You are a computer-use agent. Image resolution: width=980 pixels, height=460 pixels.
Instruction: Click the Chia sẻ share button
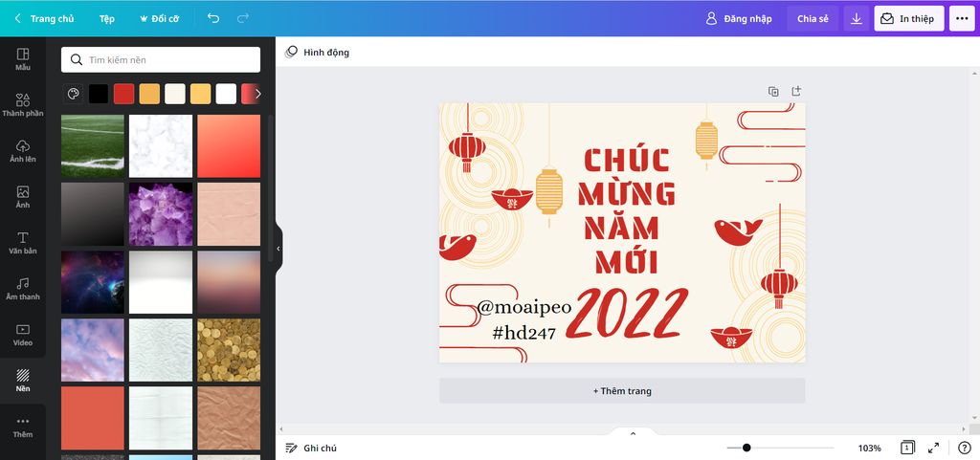(813, 19)
